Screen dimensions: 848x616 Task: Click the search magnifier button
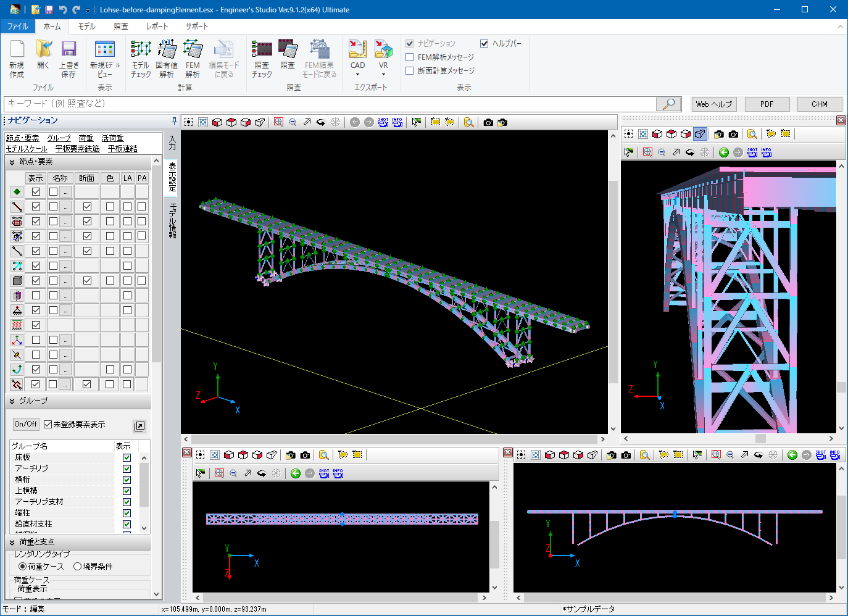click(668, 104)
